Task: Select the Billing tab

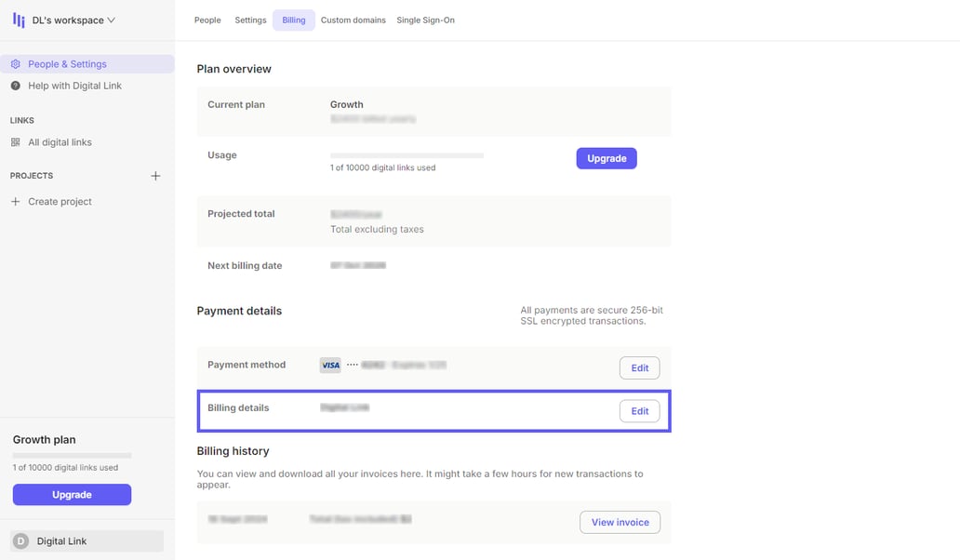Action: pyautogui.click(x=293, y=20)
